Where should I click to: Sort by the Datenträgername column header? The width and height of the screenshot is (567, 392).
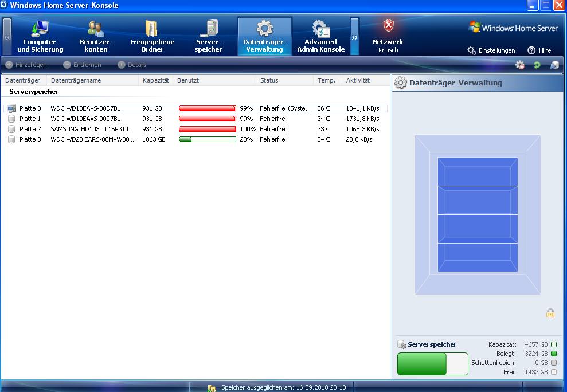tap(92, 80)
